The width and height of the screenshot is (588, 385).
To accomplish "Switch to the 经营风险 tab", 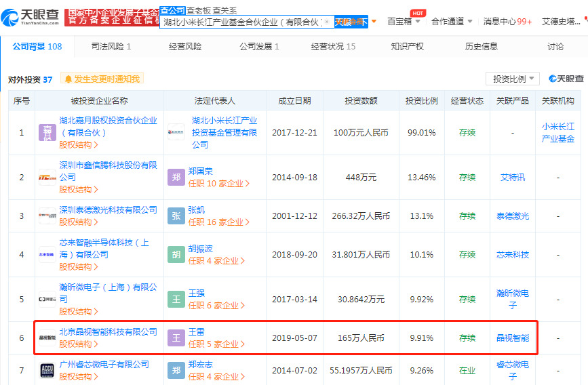I will [x=185, y=47].
